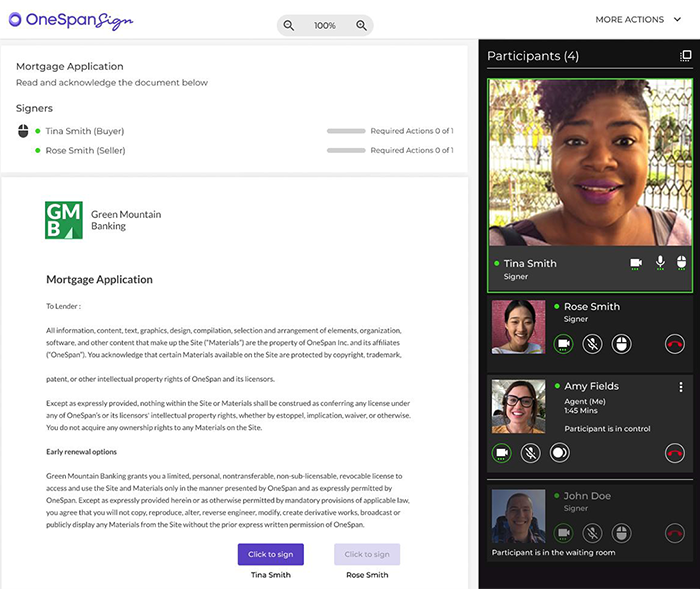Click Tina Smith's mouse control icon
Viewport: 700px width, 589px height.
pos(681,263)
